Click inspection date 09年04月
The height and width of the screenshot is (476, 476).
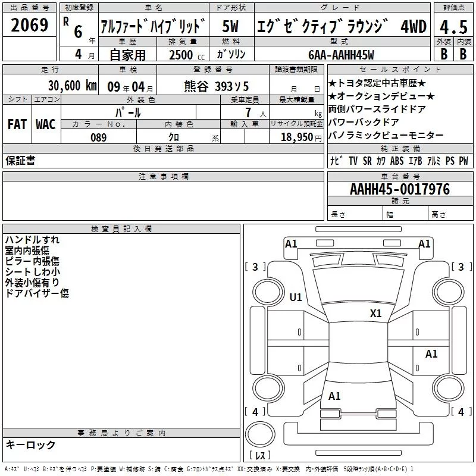(x=130, y=87)
